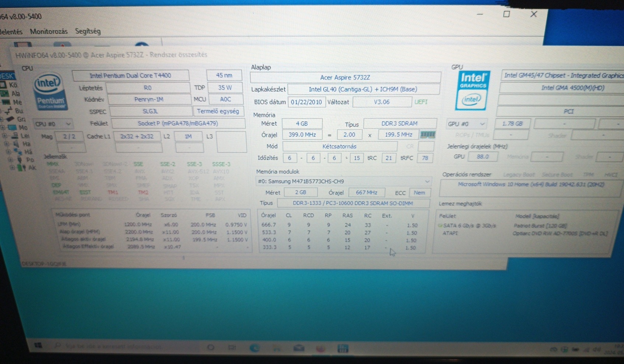Expand the Po node in the device tree
This screenshot has height=364, width=624.
(10, 160)
